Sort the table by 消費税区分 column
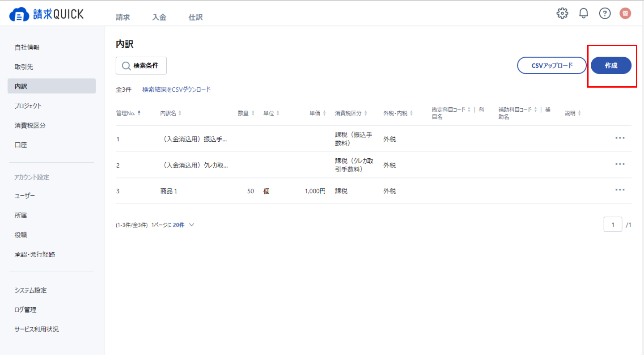This screenshot has width=644, height=355. pyautogui.click(x=351, y=113)
